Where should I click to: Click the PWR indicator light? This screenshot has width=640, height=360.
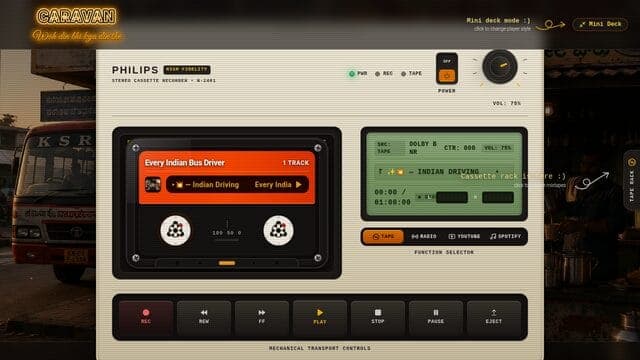pyautogui.click(x=351, y=73)
